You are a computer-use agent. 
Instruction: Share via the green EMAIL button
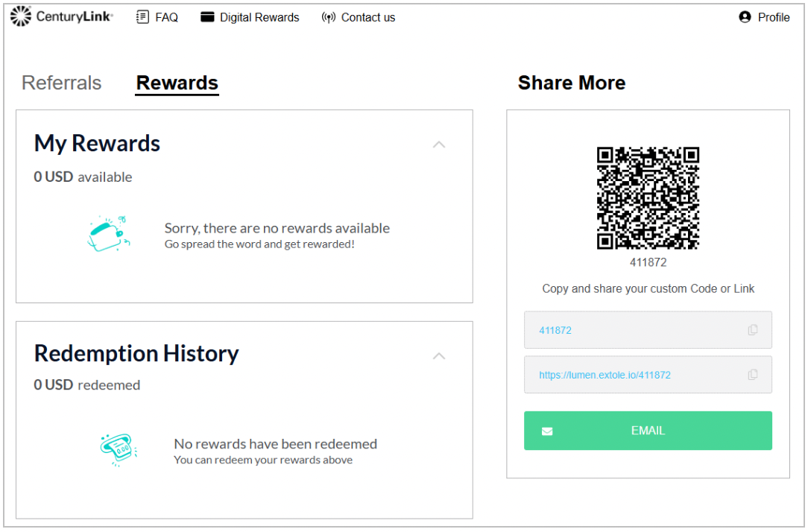[x=648, y=431]
